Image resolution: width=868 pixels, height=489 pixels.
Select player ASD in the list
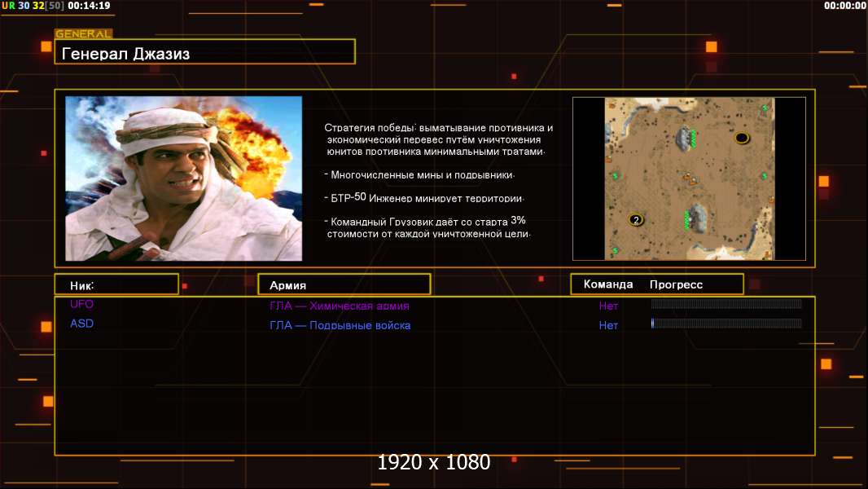81,324
